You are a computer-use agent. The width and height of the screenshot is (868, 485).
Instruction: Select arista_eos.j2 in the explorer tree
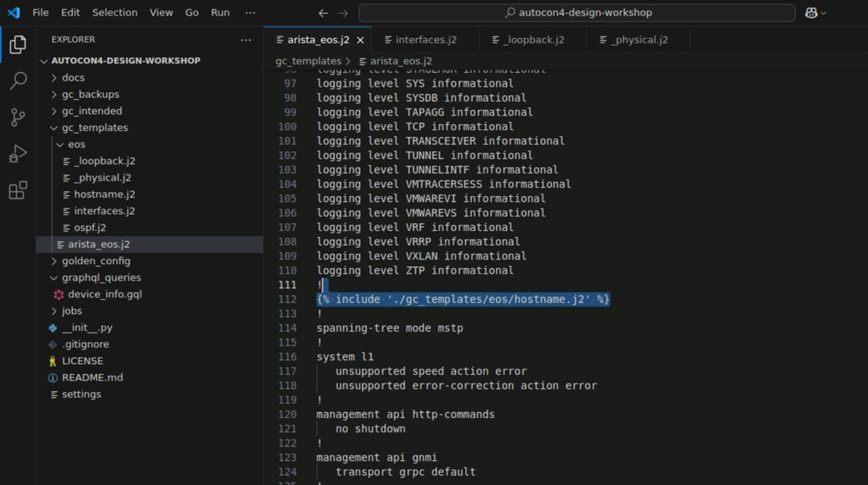pos(150,244)
